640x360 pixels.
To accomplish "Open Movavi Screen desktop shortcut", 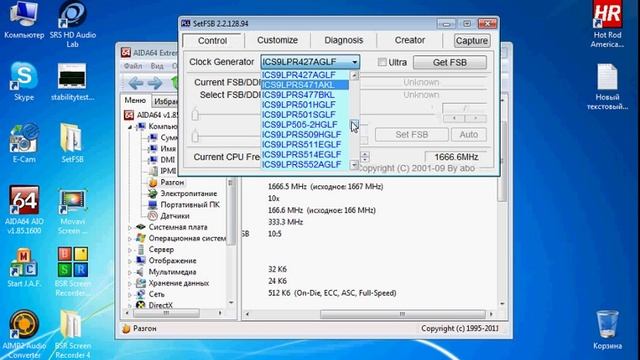I will [x=73, y=211].
